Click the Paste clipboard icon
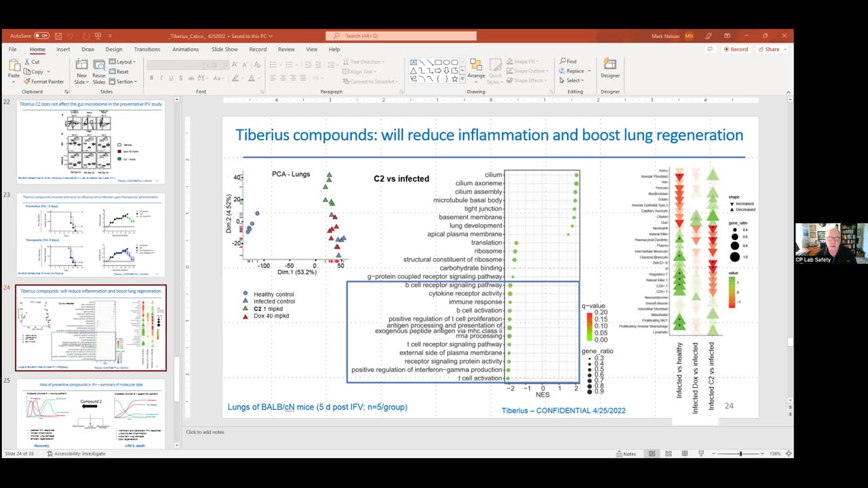This screenshot has width=868, height=488. click(14, 65)
